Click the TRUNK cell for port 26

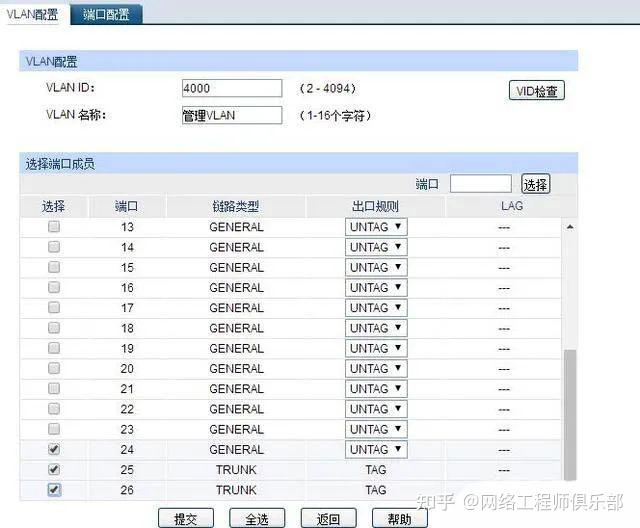(x=236, y=490)
